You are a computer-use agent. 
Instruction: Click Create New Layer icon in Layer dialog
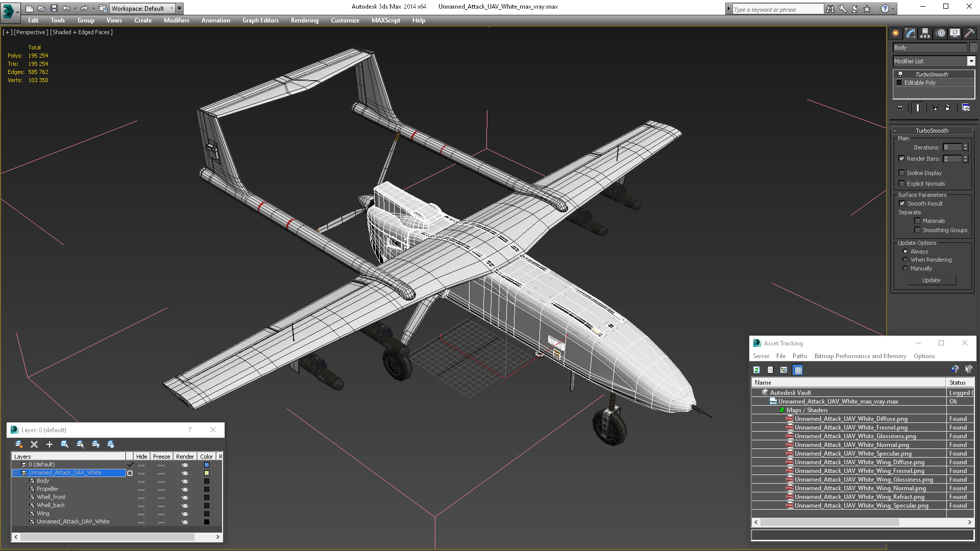click(19, 444)
